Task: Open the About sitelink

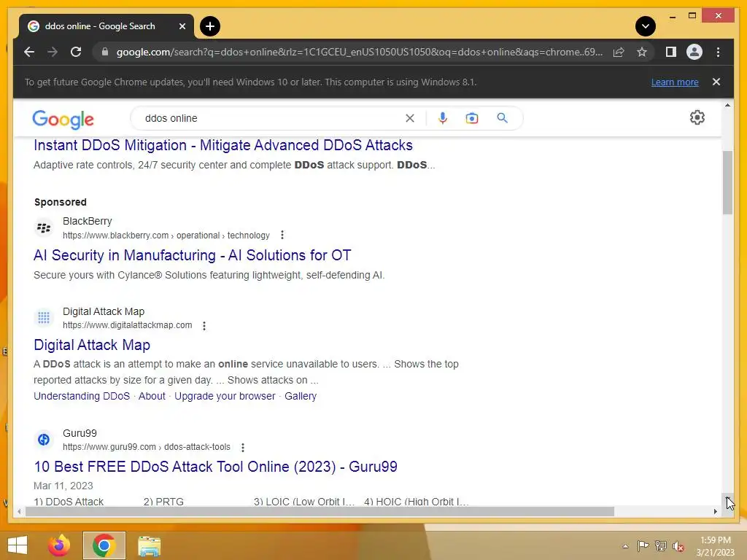Action: coord(152,396)
